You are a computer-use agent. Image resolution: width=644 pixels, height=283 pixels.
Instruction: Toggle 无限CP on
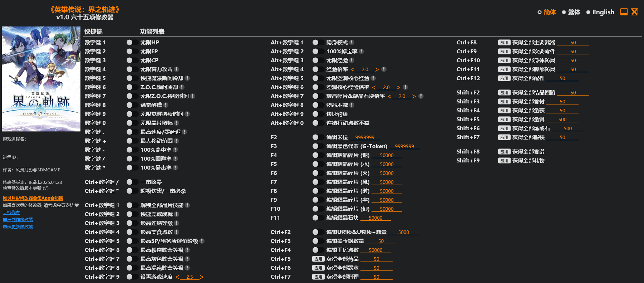pyautogui.click(x=132, y=60)
